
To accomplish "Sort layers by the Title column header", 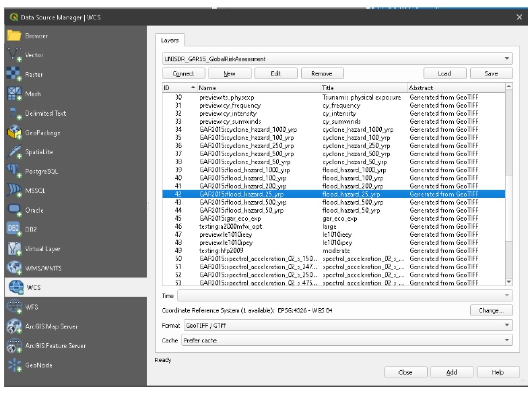I will coord(364,88).
